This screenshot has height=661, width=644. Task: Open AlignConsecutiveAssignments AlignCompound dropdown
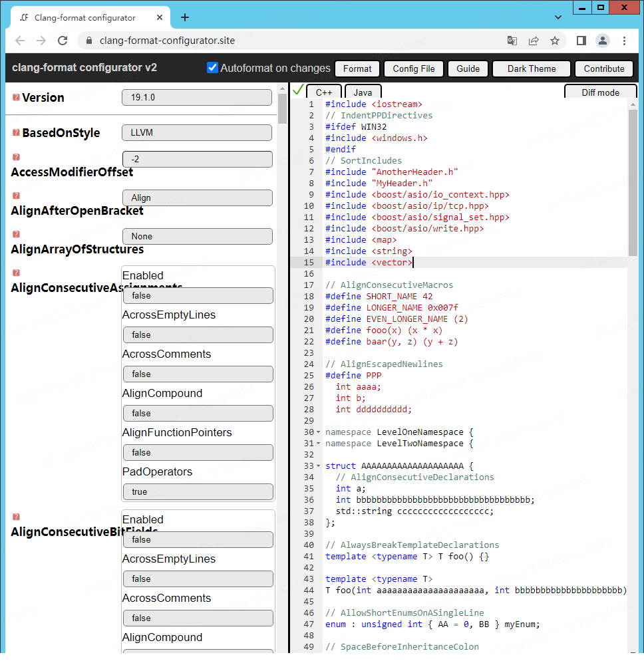(x=198, y=413)
